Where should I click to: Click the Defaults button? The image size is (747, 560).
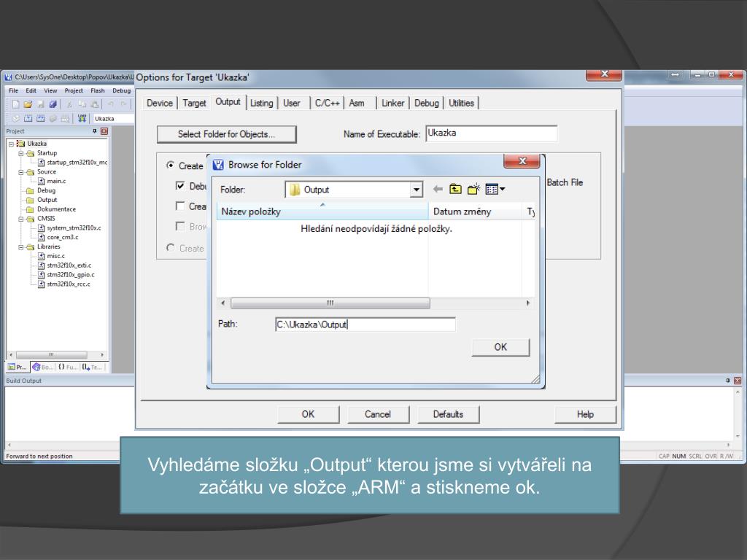click(448, 414)
